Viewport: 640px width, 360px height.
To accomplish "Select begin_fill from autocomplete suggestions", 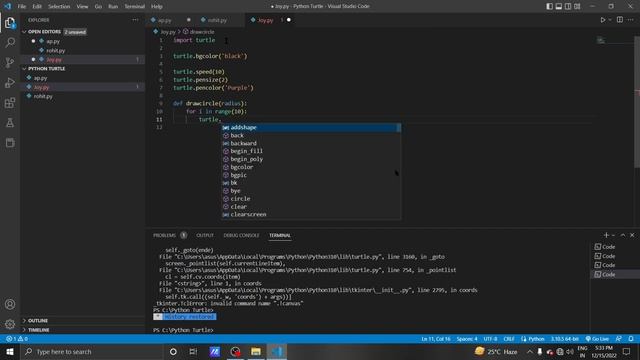I will 311,151.
